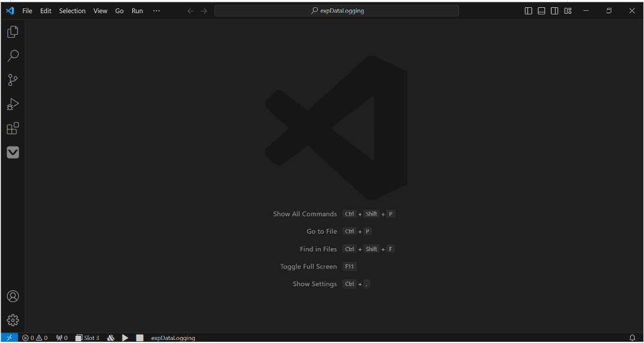Click the Accounts icon in activity bar
Screen dimensions: 644x343
click(x=13, y=296)
